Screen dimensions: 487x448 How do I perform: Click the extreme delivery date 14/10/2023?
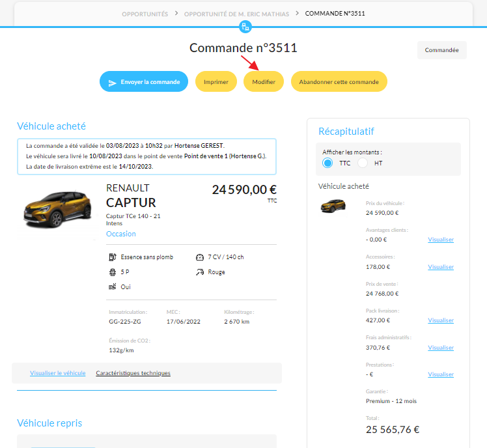[135, 167]
